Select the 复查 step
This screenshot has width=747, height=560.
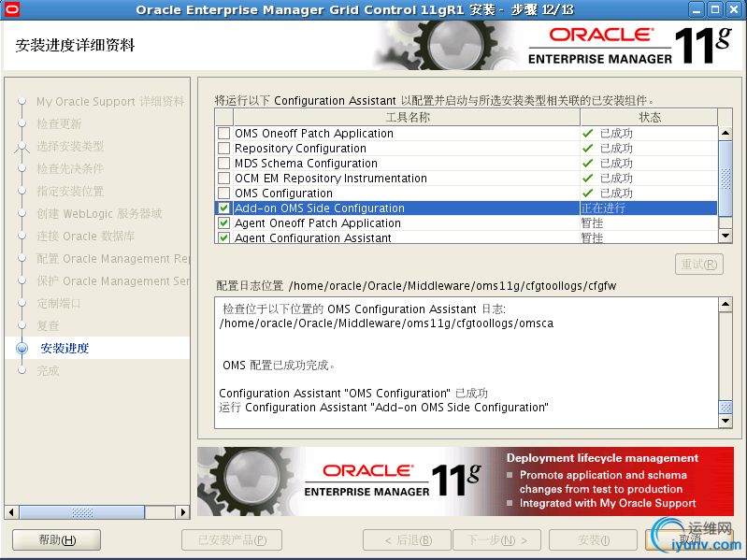(x=48, y=325)
